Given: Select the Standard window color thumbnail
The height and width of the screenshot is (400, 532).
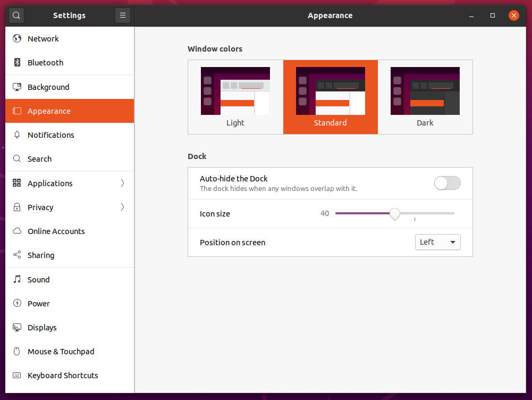Looking at the screenshot, I should coord(331,90).
